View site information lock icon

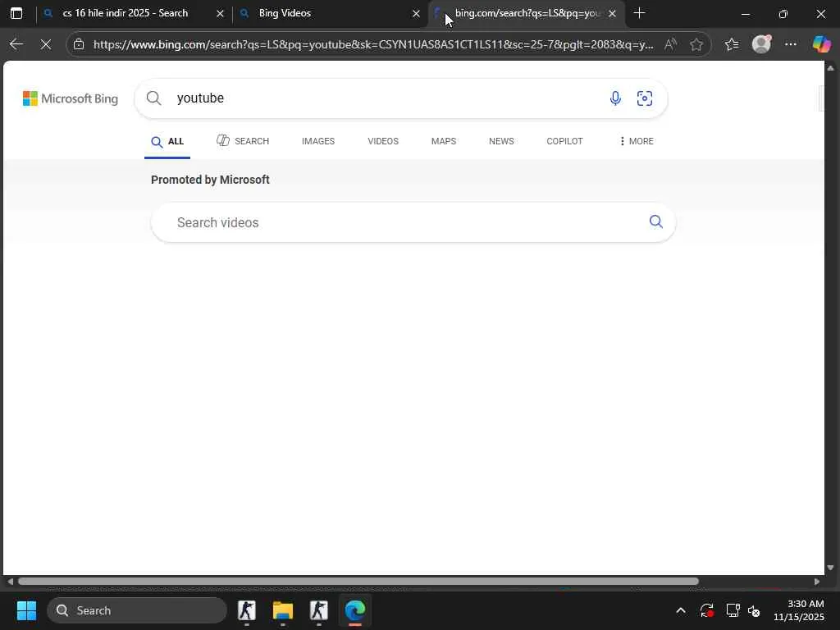pos(80,44)
